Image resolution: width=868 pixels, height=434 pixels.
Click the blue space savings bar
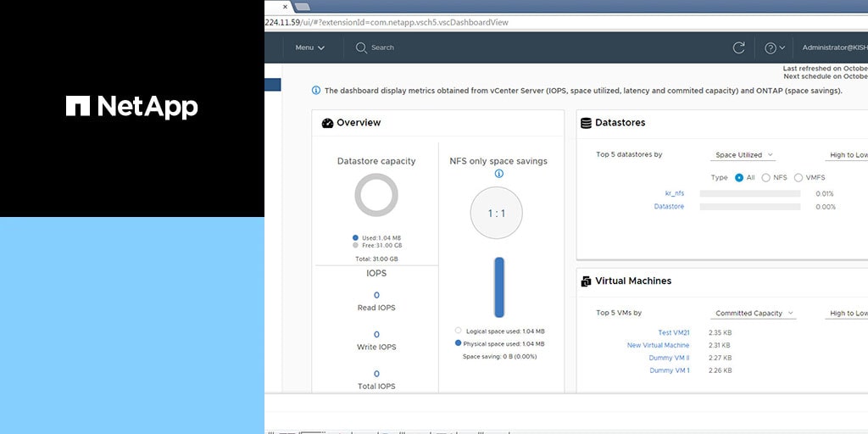(x=499, y=287)
